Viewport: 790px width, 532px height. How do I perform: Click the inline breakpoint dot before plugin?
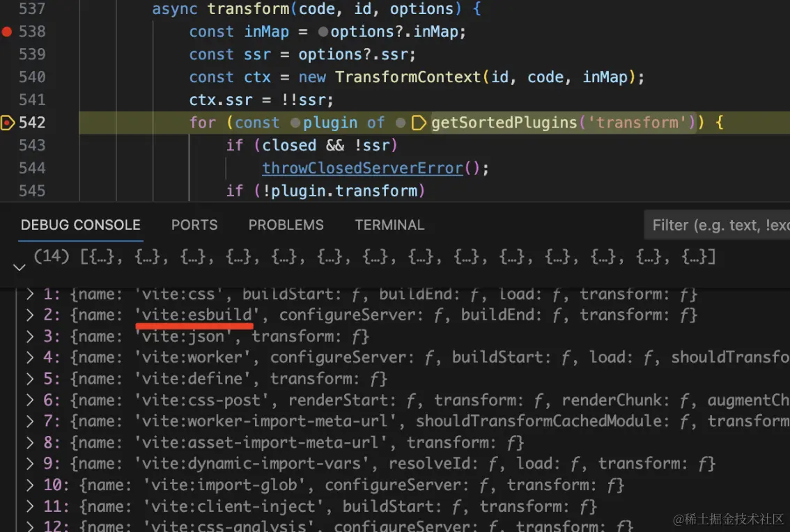tap(295, 123)
